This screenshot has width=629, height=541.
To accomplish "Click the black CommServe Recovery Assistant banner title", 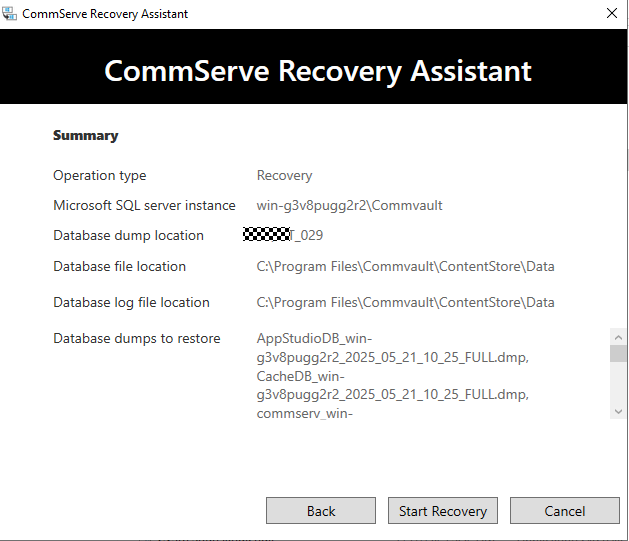I will click(x=318, y=72).
